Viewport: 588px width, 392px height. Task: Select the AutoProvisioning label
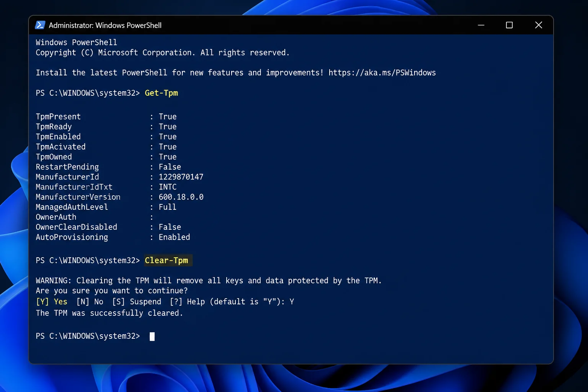point(72,237)
